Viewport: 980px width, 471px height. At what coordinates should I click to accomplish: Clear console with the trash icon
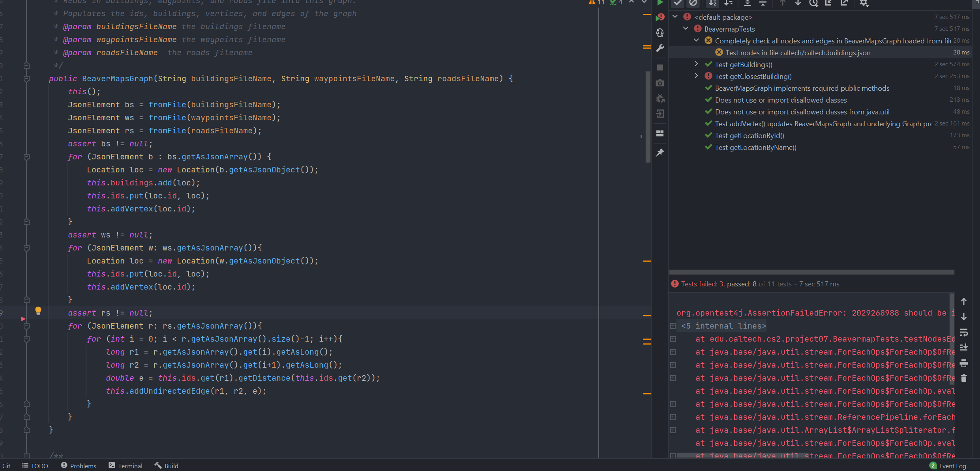coord(964,378)
